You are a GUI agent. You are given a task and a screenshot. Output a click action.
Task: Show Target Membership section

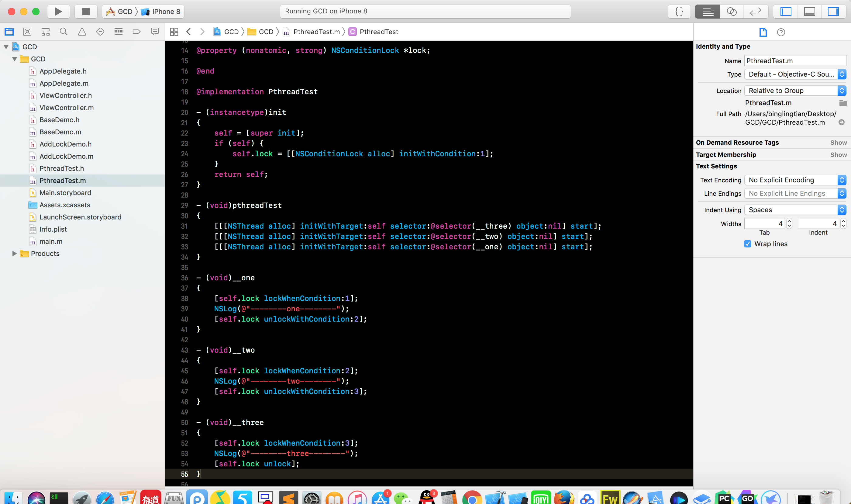point(839,155)
